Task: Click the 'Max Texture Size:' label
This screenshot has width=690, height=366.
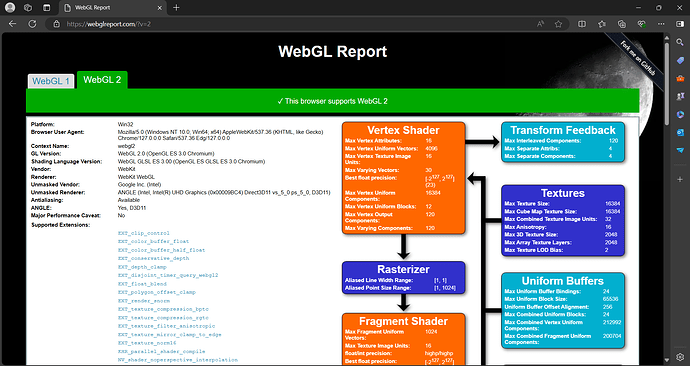Action: 527,204
